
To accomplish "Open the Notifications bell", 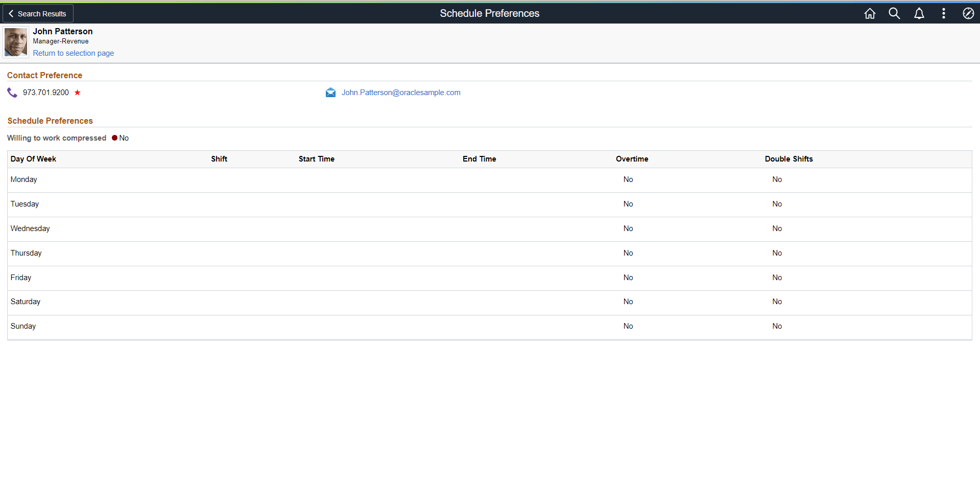I will [919, 13].
